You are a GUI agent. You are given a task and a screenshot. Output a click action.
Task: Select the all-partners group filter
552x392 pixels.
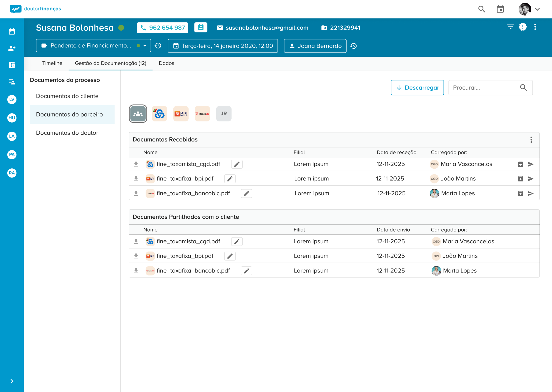(x=138, y=114)
